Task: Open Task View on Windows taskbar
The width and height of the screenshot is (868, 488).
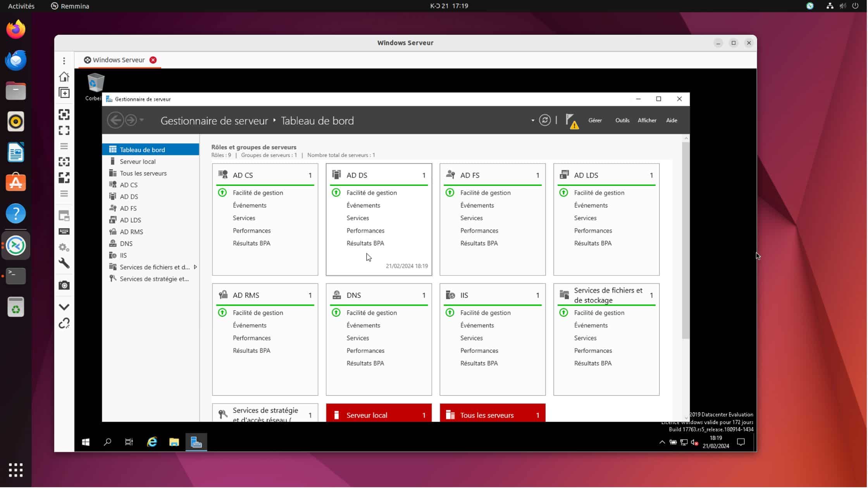Action: tap(129, 442)
